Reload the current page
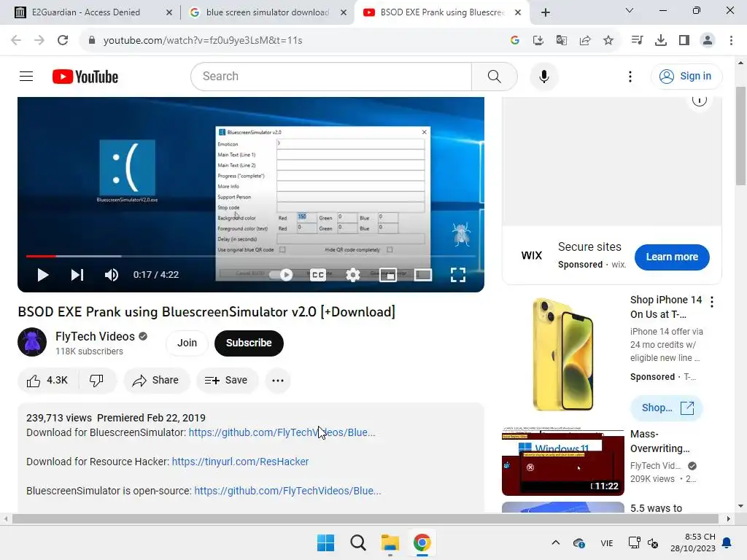The image size is (747, 560). click(63, 41)
